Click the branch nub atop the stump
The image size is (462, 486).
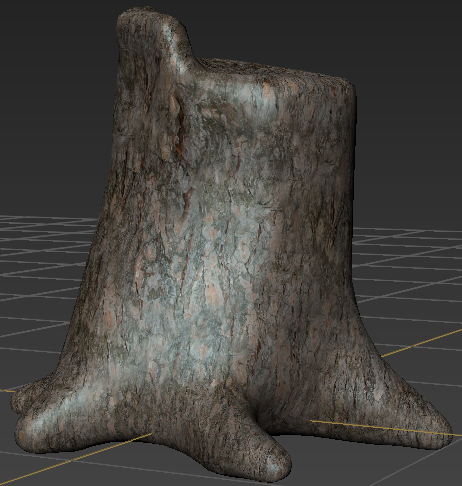pos(153,40)
